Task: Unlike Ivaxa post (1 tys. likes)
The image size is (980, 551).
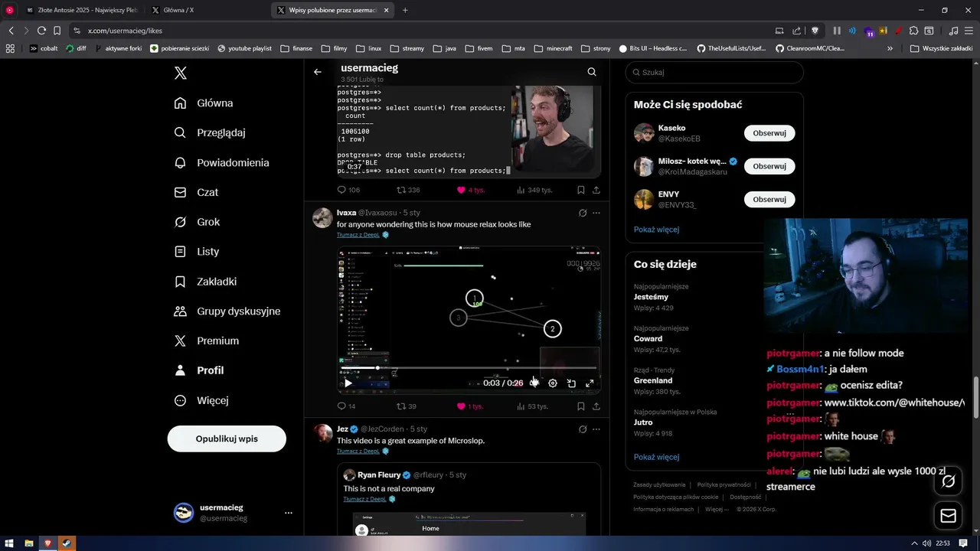Action: [x=470, y=406]
